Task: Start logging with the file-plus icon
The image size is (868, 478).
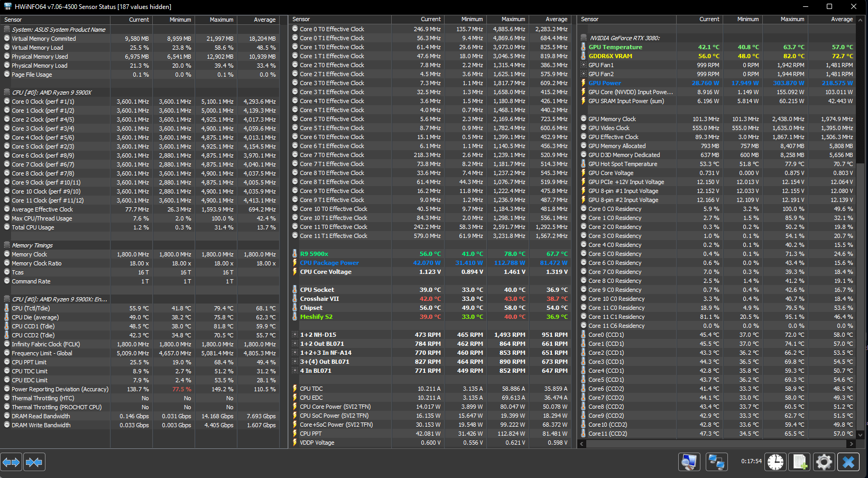Action: (x=799, y=462)
